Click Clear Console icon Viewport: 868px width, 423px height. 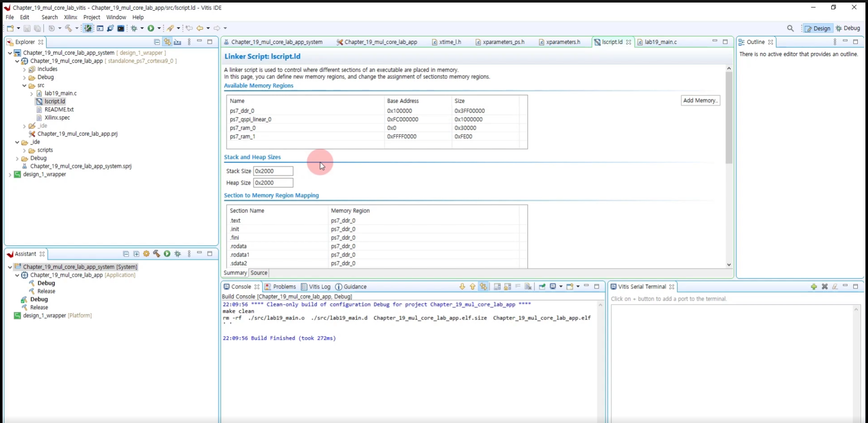point(528,287)
